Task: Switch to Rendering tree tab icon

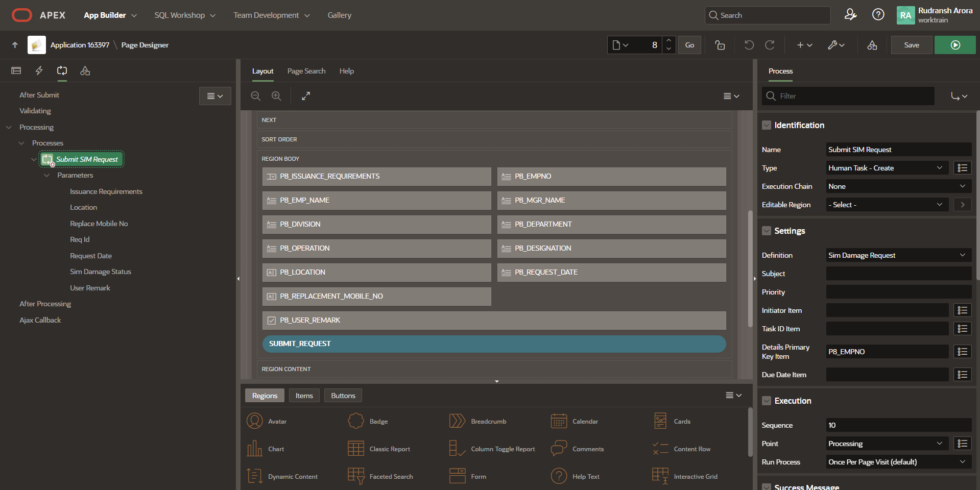Action: coord(16,70)
